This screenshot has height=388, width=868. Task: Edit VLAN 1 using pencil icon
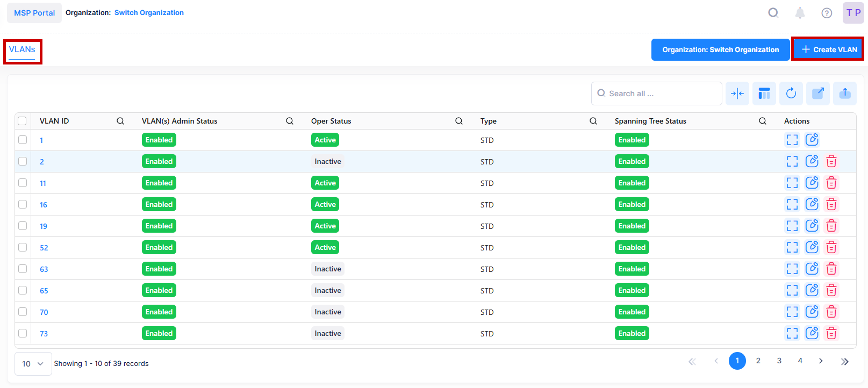point(812,140)
